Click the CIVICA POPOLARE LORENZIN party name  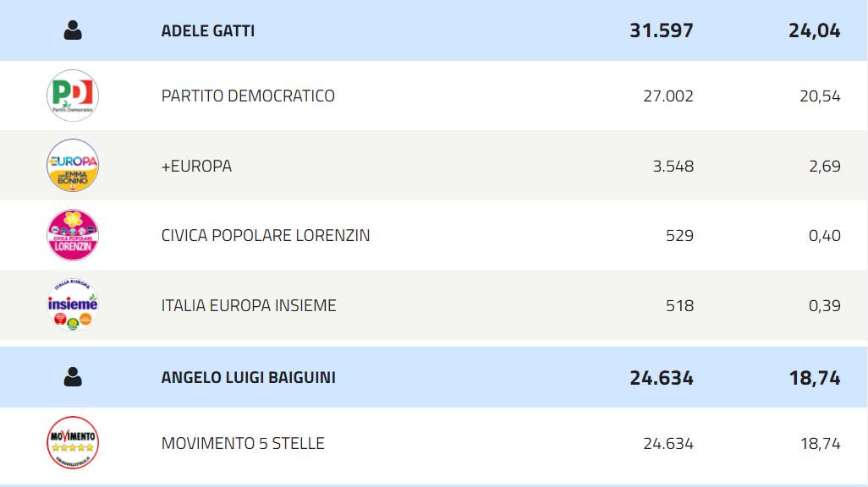(x=266, y=236)
